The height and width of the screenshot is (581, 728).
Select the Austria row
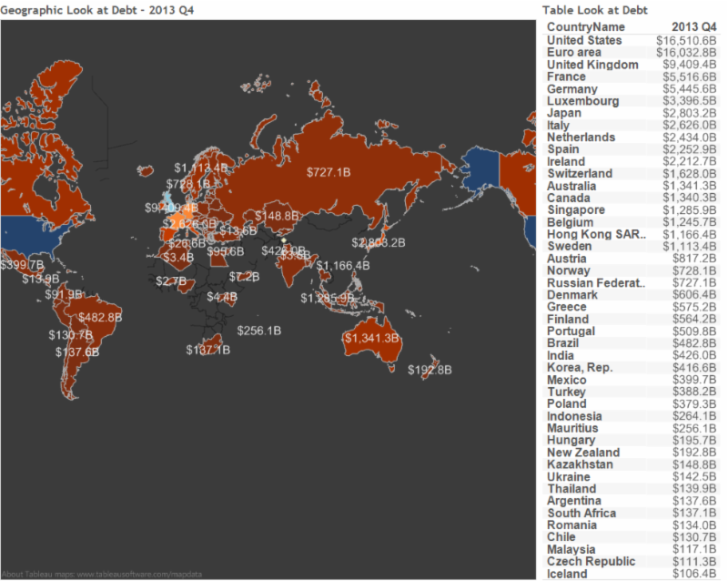click(632, 259)
